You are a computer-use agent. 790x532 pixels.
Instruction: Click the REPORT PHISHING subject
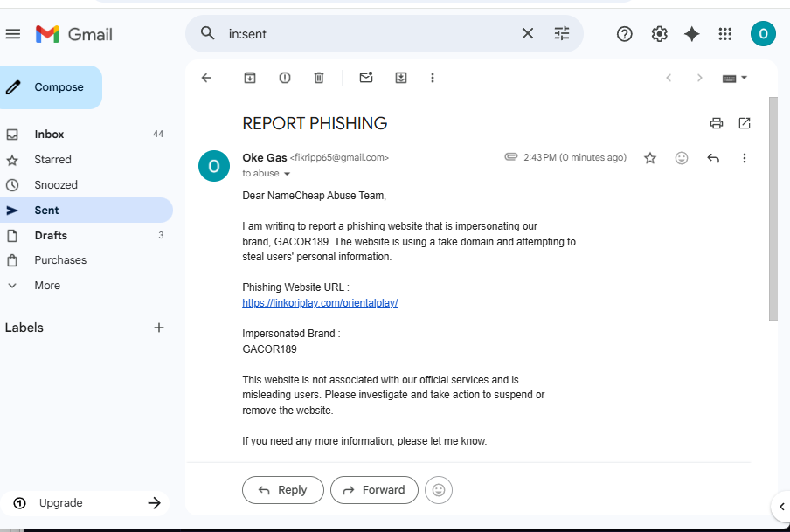[315, 123]
